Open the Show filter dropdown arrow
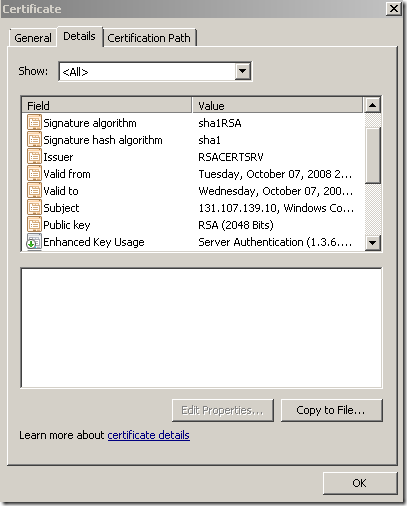Screen dimensions: 407x506 coord(242,71)
